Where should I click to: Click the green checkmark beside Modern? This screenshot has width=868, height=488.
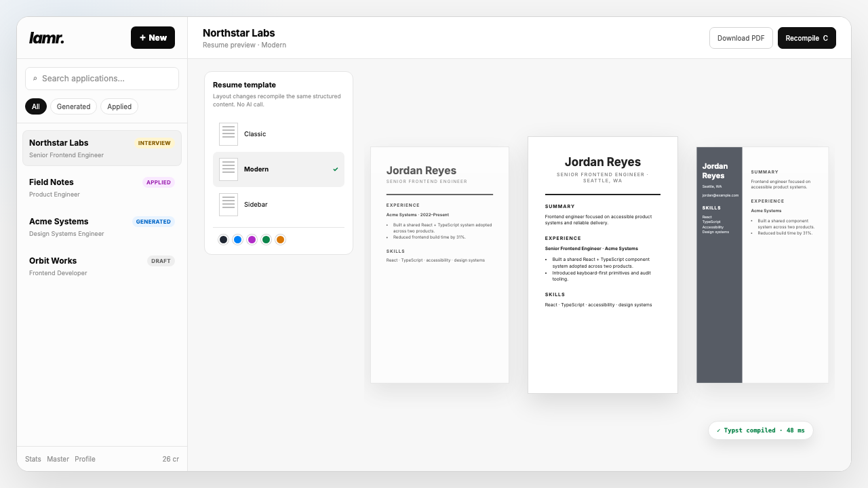(x=336, y=169)
